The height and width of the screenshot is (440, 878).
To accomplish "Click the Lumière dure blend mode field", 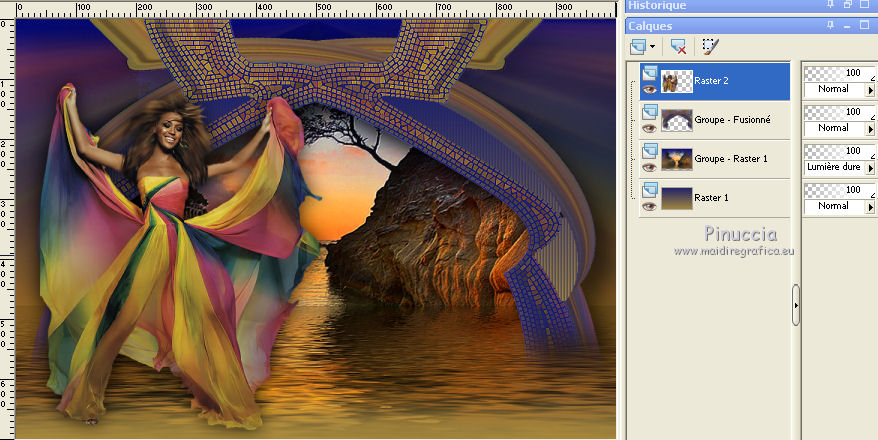I will [x=834, y=168].
